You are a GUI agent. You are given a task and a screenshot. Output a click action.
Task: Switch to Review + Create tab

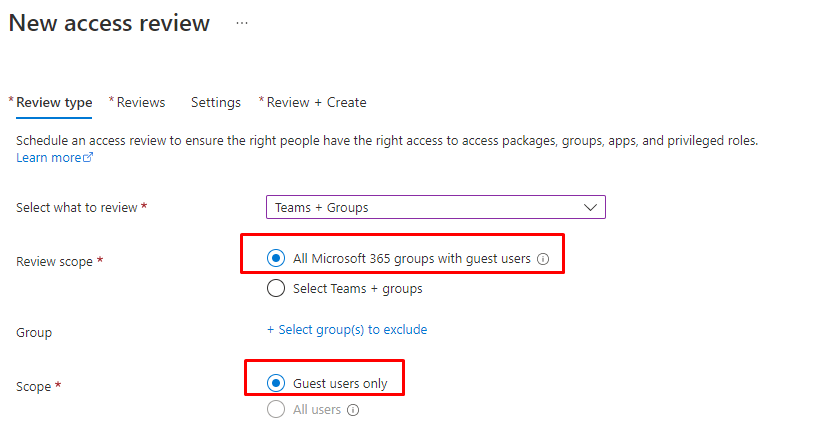point(316,102)
